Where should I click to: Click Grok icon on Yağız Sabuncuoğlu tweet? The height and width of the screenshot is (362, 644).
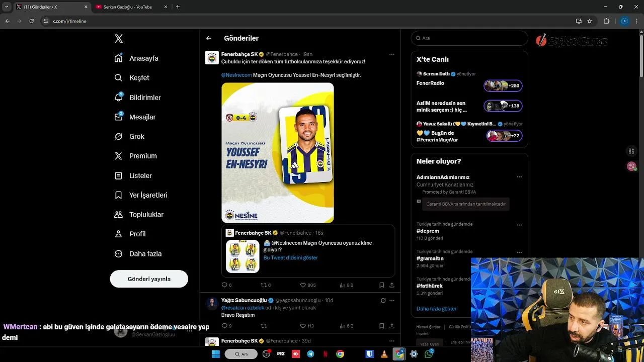pyautogui.click(x=383, y=301)
